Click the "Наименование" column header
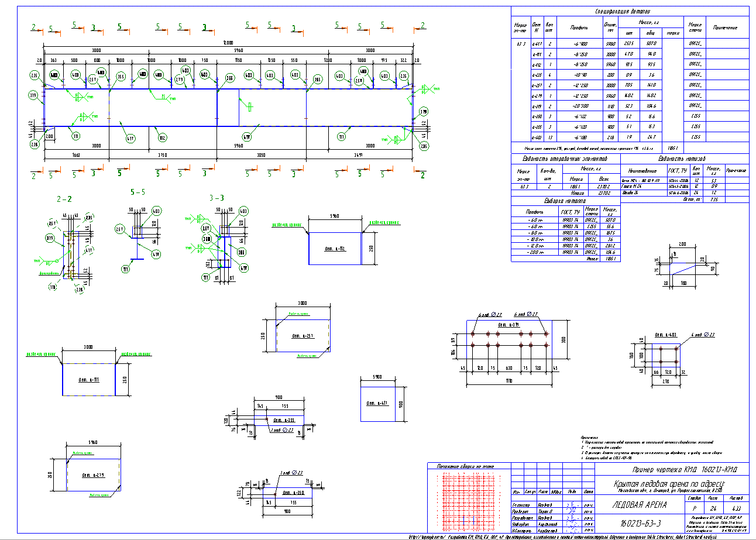The image size is (756, 540). click(644, 170)
